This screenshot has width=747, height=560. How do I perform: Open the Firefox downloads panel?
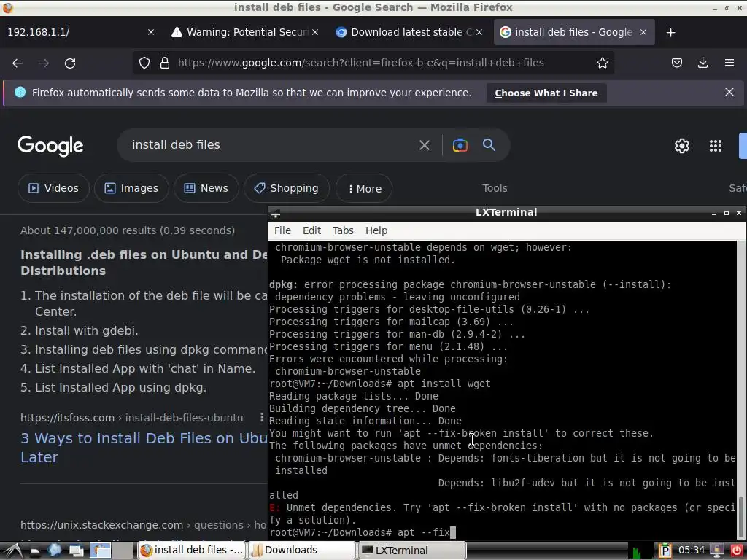[x=703, y=63]
